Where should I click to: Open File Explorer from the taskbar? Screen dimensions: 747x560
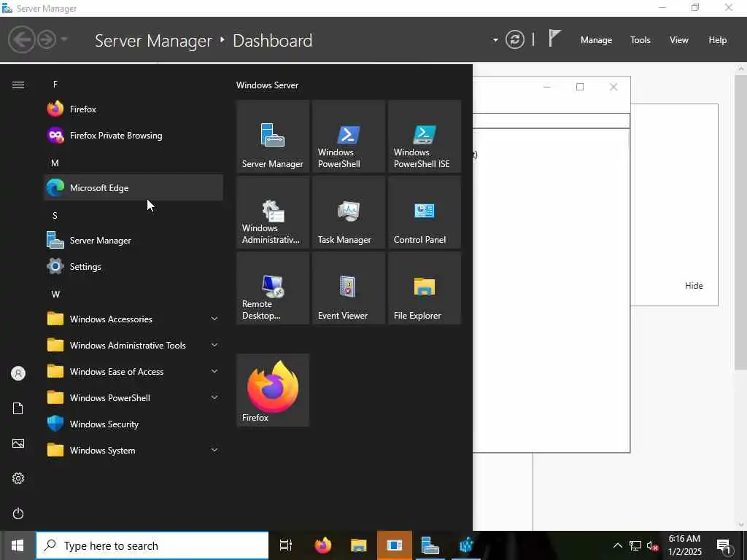[359, 545]
